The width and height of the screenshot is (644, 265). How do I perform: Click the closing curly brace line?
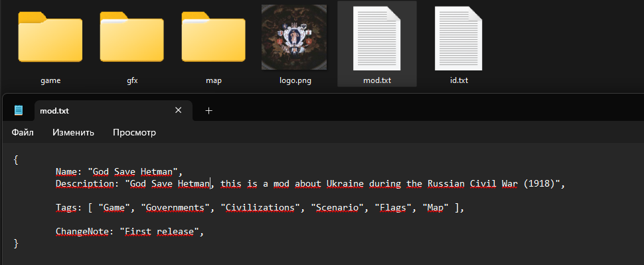point(16,244)
